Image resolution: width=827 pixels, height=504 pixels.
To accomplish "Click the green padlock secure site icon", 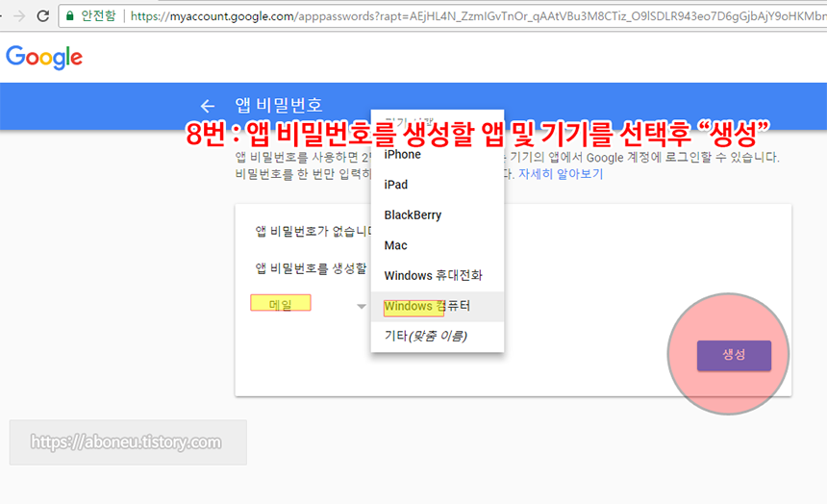I will pos(69,15).
